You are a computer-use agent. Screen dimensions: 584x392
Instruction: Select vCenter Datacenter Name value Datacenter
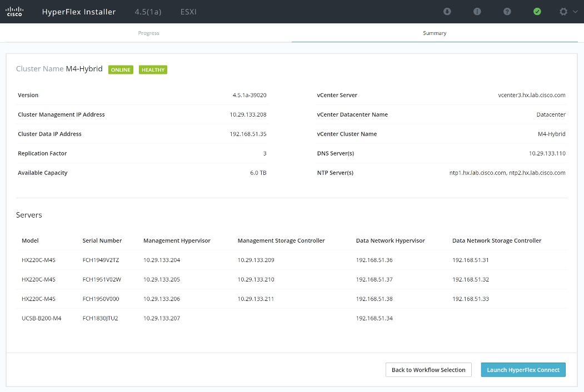551,114
